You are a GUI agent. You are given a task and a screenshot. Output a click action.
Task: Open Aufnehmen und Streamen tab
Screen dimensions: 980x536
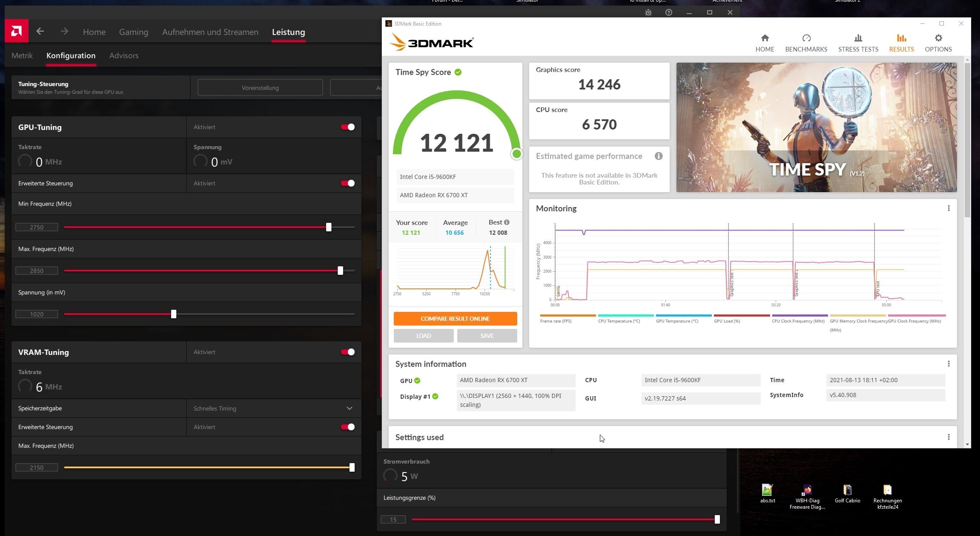coord(210,32)
